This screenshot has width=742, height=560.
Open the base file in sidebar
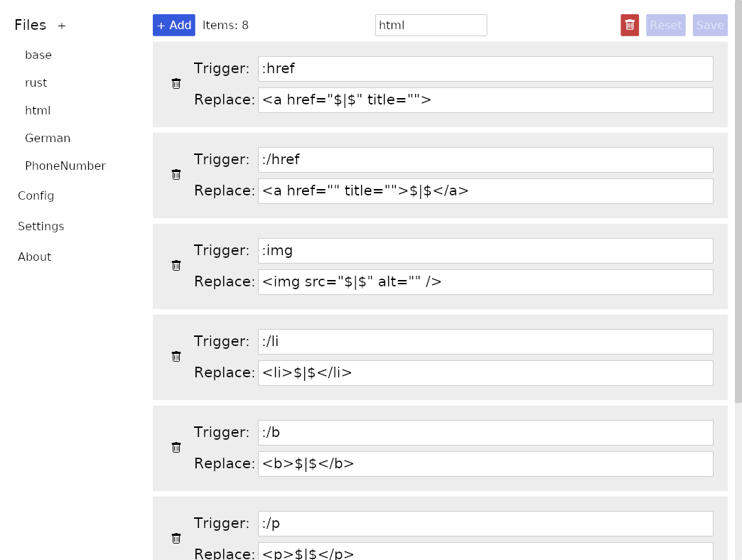pos(38,55)
